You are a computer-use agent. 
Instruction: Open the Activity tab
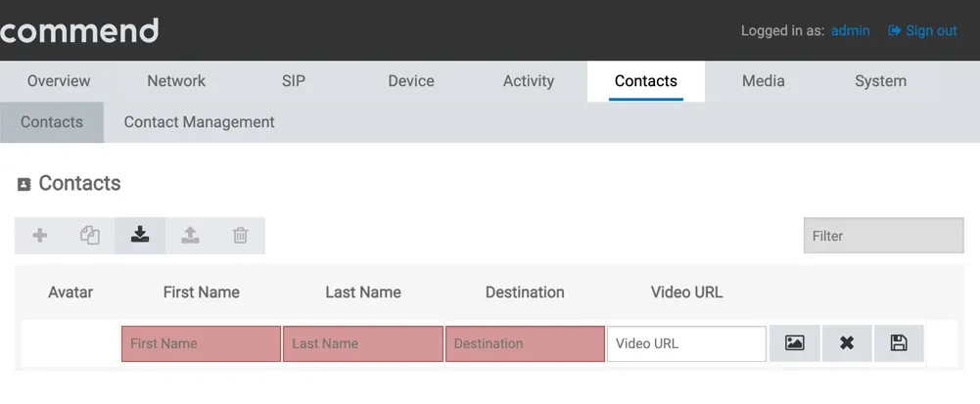[x=529, y=81]
